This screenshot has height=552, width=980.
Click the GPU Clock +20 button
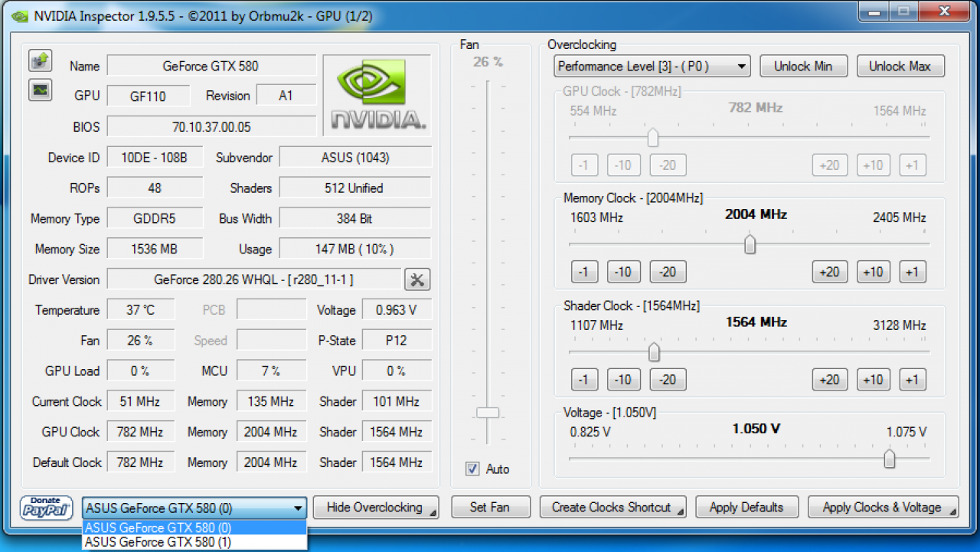(829, 165)
